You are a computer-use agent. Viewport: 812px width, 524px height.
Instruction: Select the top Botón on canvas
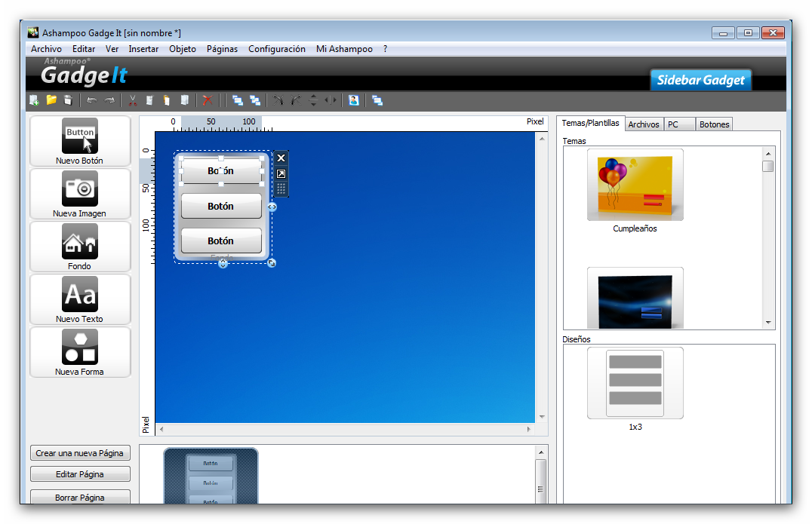221,170
